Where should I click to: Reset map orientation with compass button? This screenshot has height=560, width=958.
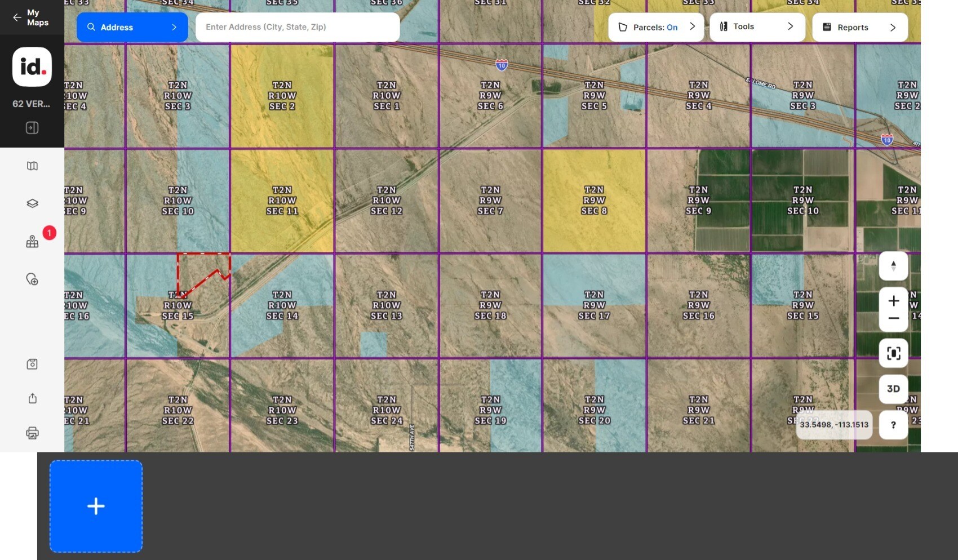click(893, 266)
